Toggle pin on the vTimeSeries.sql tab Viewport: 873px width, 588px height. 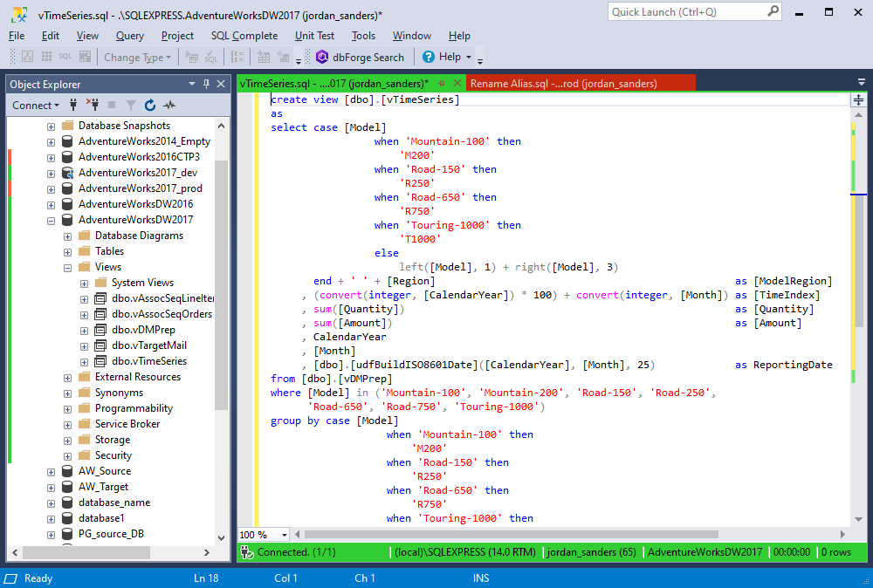tap(442, 84)
